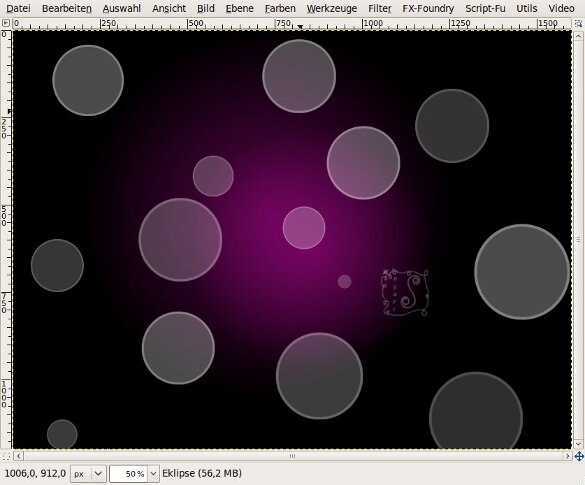Open the Video menu
The height and width of the screenshot is (485, 585).
tap(561, 8)
